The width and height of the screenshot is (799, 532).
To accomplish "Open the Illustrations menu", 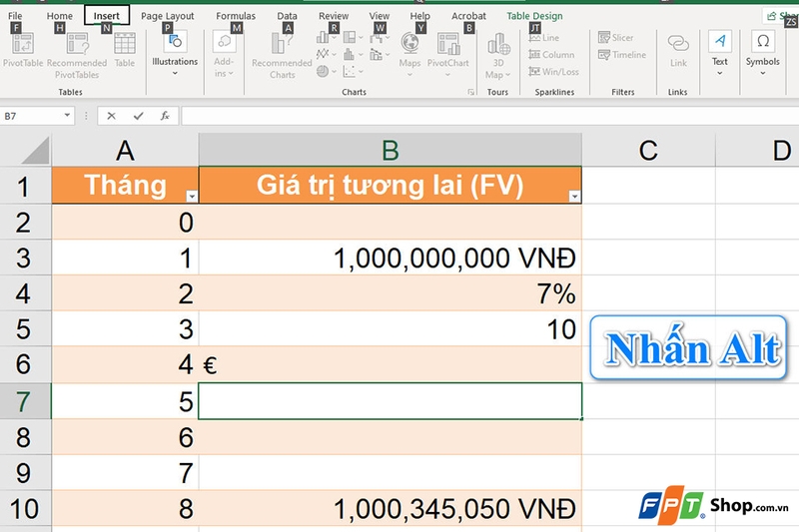I will coord(175,54).
